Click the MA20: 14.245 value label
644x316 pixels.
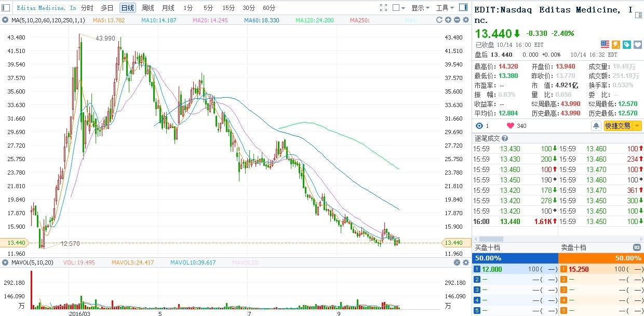210,20
